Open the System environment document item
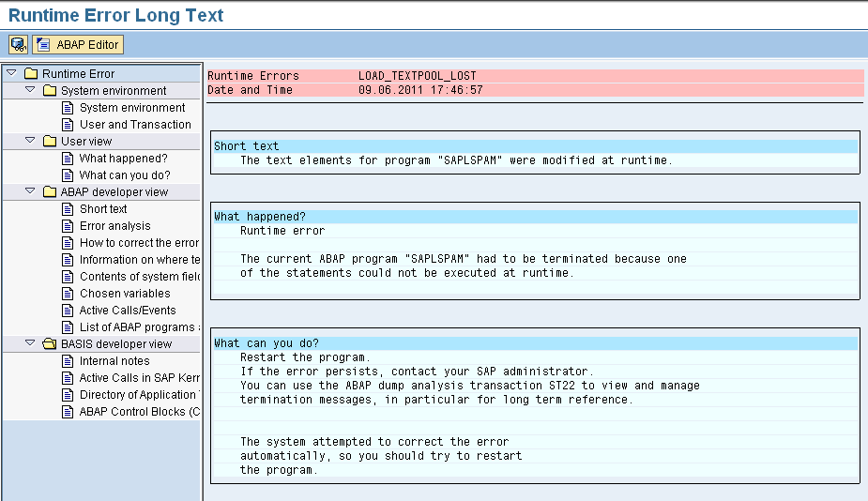This screenshot has height=501, width=868. click(x=131, y=108)
